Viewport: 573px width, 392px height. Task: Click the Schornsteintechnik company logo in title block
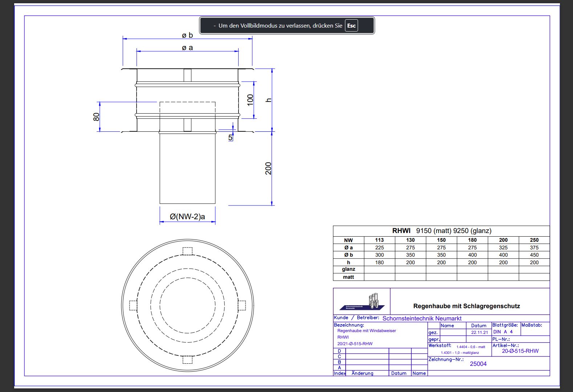click(x=362, y=302)
